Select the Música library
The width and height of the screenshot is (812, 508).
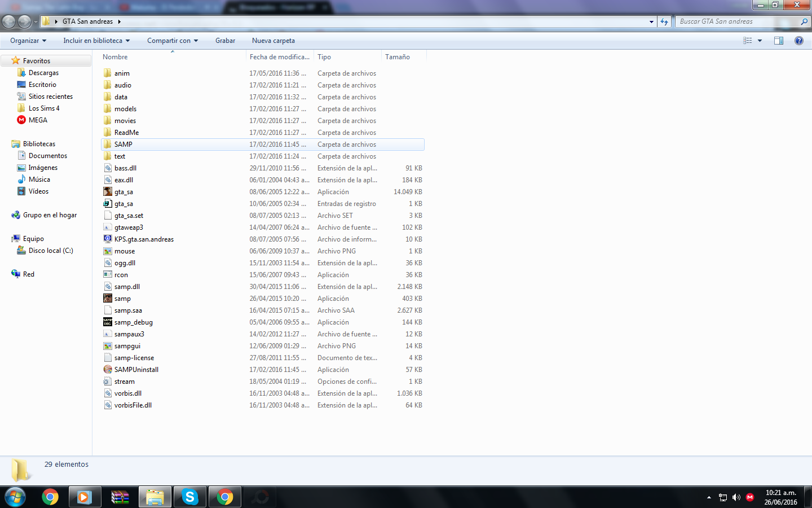coord(39,179)
